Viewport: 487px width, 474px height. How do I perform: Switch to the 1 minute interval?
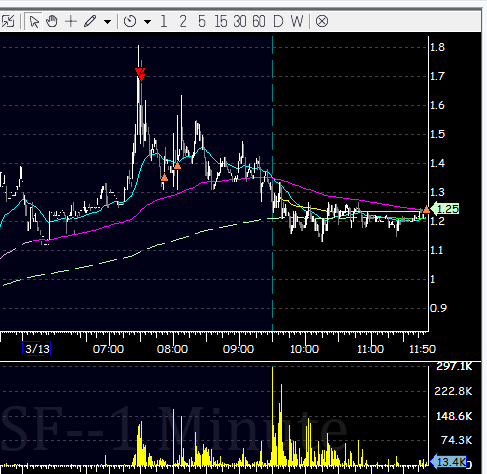[164, 22]
